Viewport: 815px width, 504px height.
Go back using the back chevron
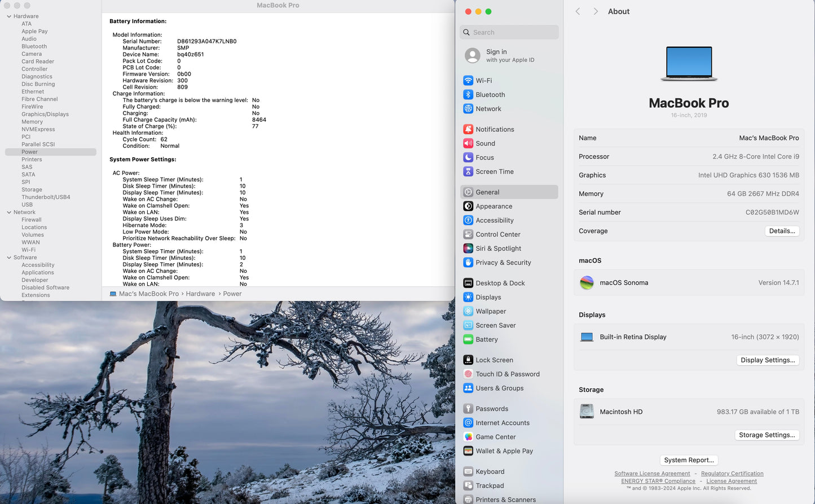point(578,12)
